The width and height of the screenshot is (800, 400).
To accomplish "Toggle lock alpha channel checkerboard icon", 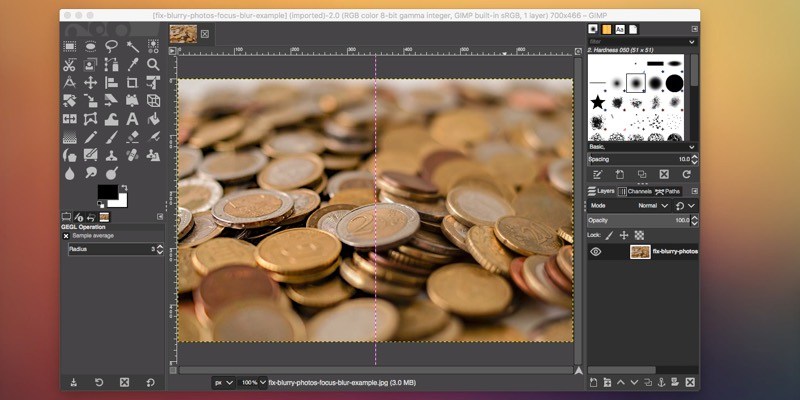I will tap(639, 235).
